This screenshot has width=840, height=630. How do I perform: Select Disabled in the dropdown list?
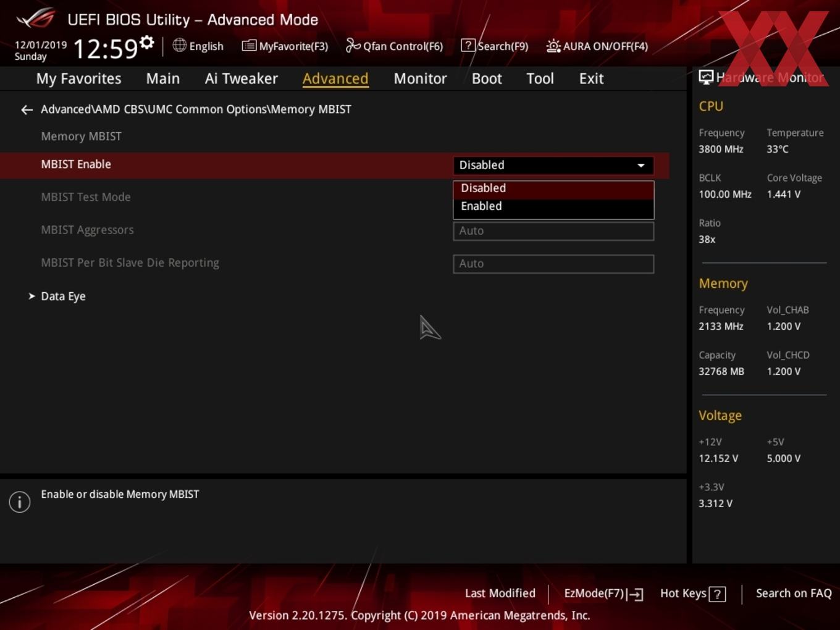(x=553, y=188)
